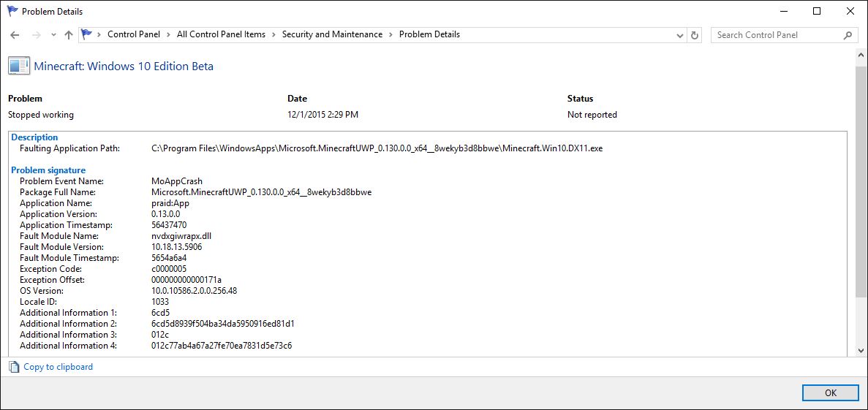Open Security and Maintenance breadcrumb
868x410 pixels.
click(332, 34)
